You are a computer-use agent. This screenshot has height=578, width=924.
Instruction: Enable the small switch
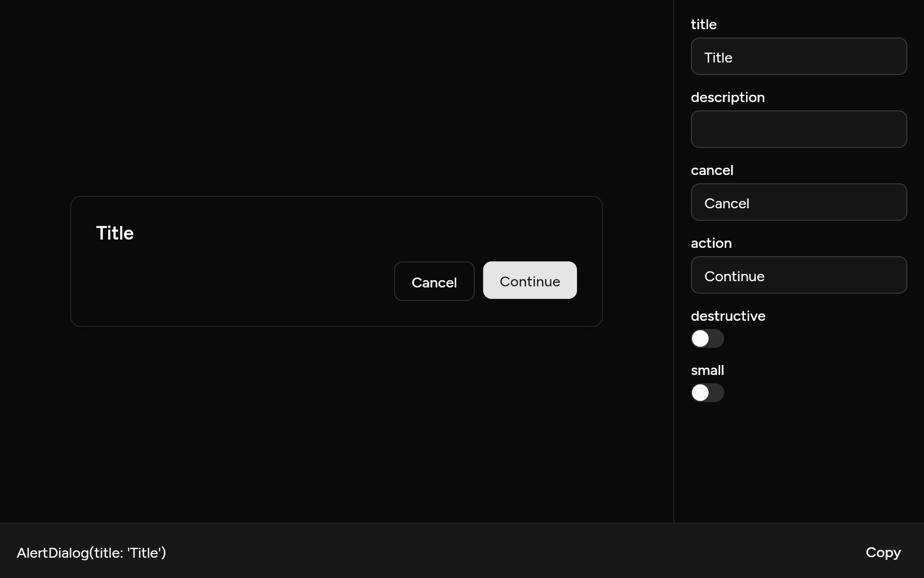707,393
